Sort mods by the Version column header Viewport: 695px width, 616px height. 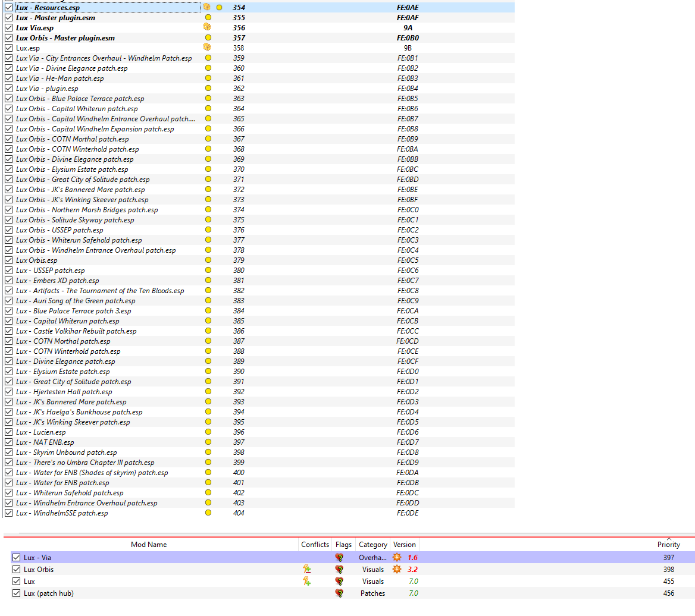pyautogui.click(x=404, y=545)
